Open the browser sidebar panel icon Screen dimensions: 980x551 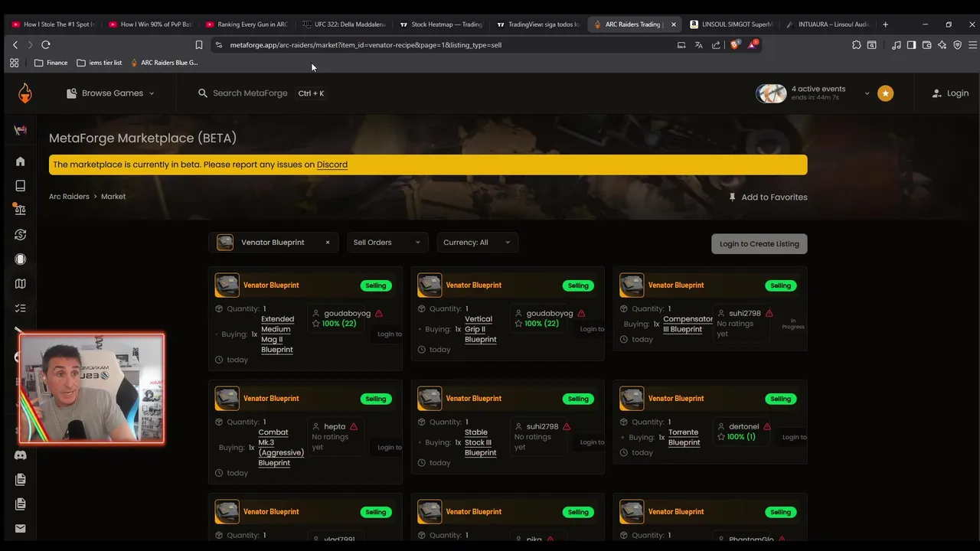tap(911, 45)
